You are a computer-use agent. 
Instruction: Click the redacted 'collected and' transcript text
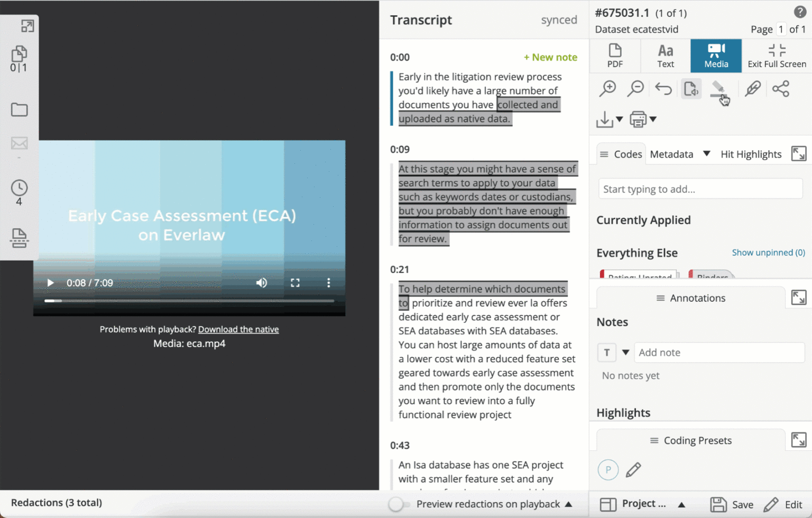tap(528, 105)
